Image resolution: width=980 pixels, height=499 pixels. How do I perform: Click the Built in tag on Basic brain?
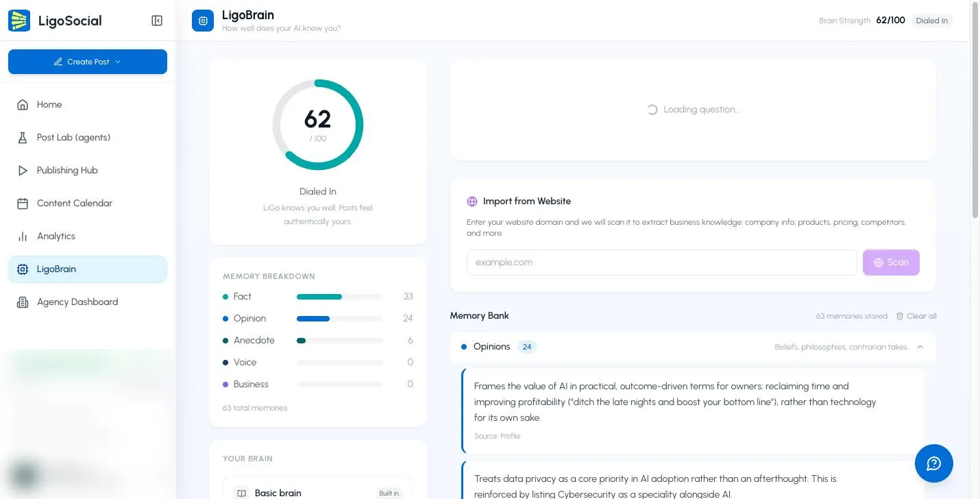(389, 493)
